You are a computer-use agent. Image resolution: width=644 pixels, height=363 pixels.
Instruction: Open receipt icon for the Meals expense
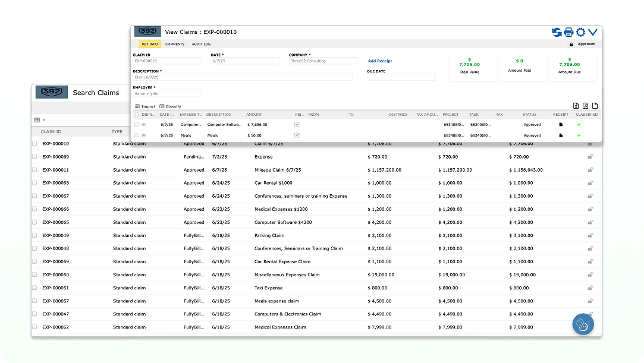click(x=561, y=135)
